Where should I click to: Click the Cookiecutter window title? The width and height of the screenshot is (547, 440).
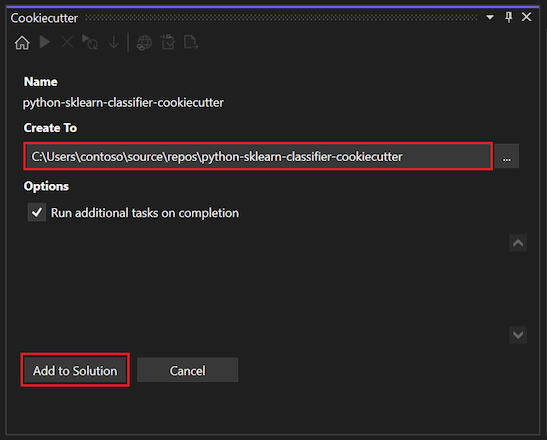(44, 18)
